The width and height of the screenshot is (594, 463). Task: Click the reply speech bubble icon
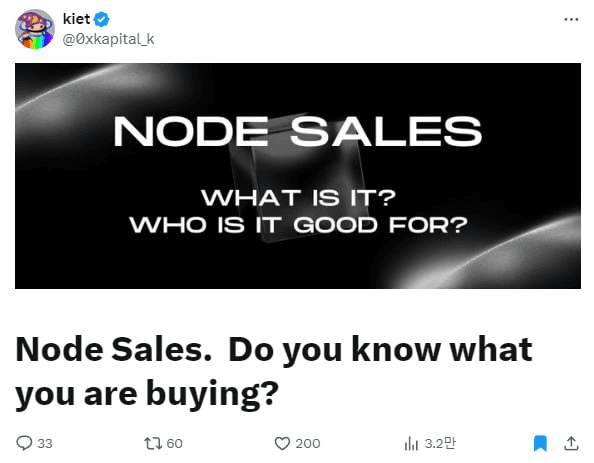click(x=24, y=443)
